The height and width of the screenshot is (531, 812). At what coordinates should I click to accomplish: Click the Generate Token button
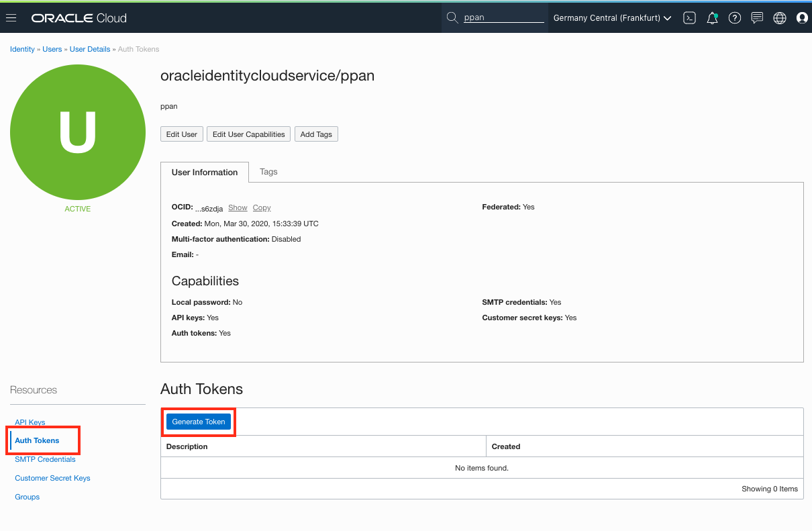tap(199, 422)
